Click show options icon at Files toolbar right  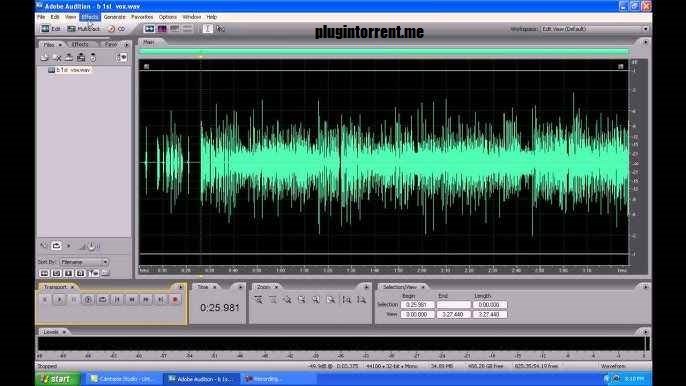[x=122, y=57]
